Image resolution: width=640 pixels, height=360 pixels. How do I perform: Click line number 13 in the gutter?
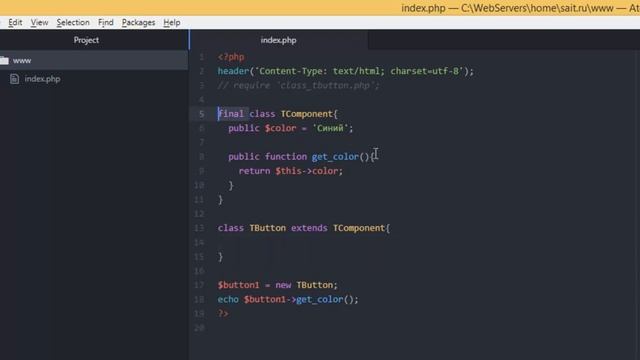click(x=199, y=228)
